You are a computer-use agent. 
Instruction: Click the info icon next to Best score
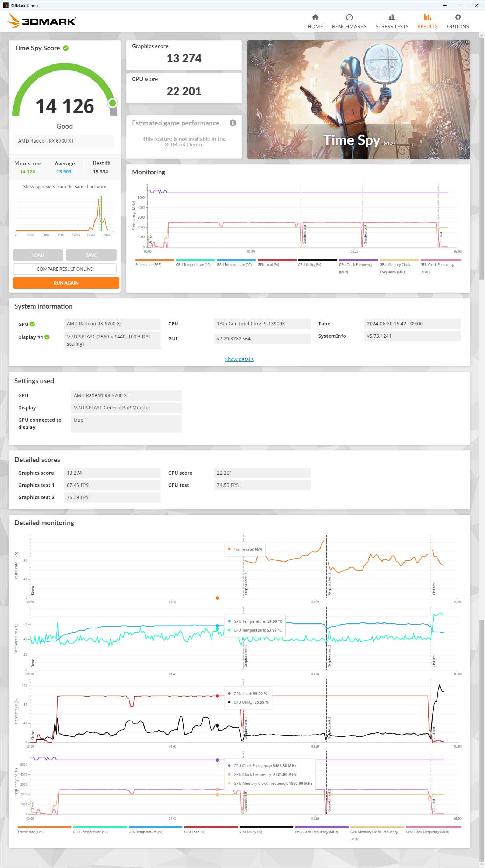point(108,163)
